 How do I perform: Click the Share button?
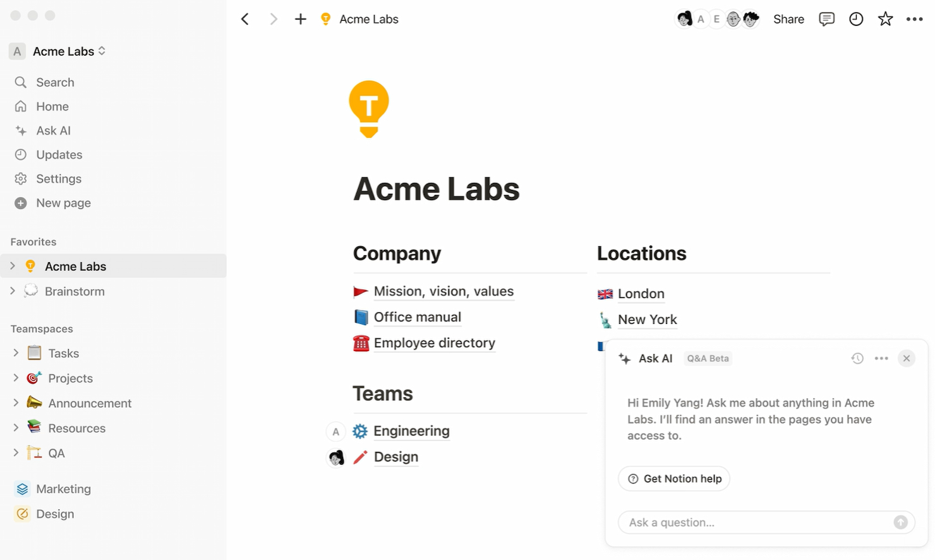788,20
